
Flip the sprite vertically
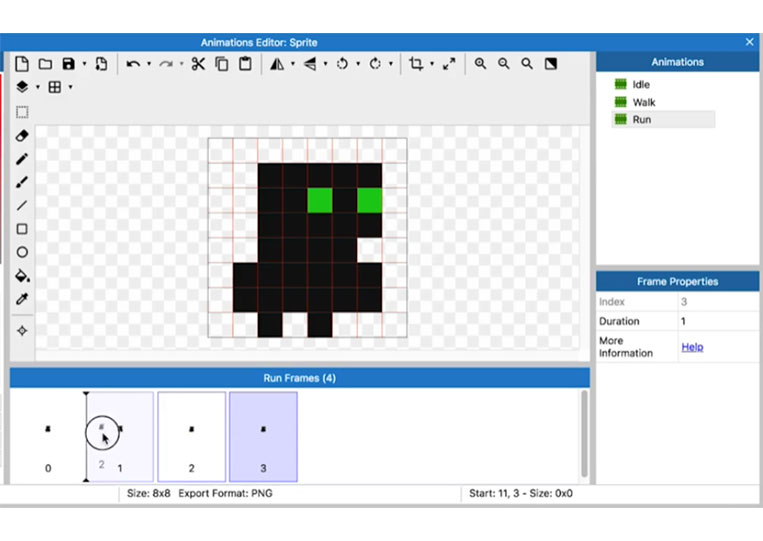point(310,64)
